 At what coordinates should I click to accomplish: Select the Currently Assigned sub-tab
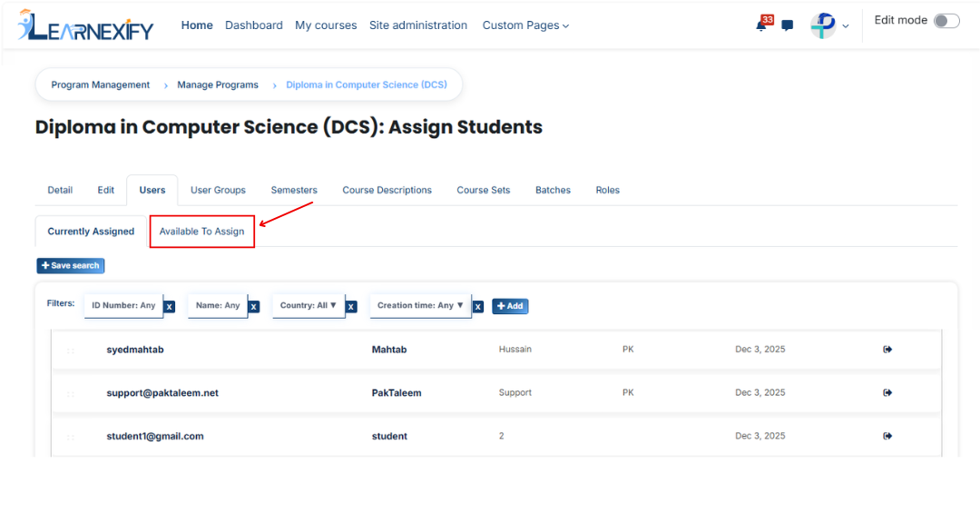coord(92,232)
